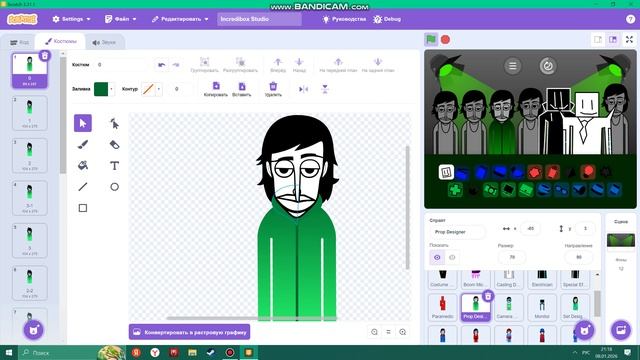Click the Undo arrow
The height and width of the screenshot is (360, 640).
[x=162, y=65]
